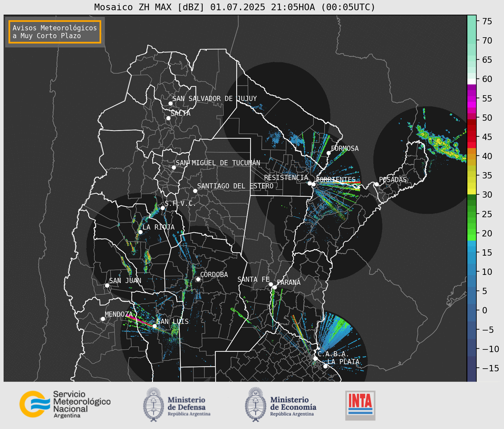Click the intense magenta radar echo near Mendoza
The width and height of the screenshot is (504, 429).
coord(136,319)
